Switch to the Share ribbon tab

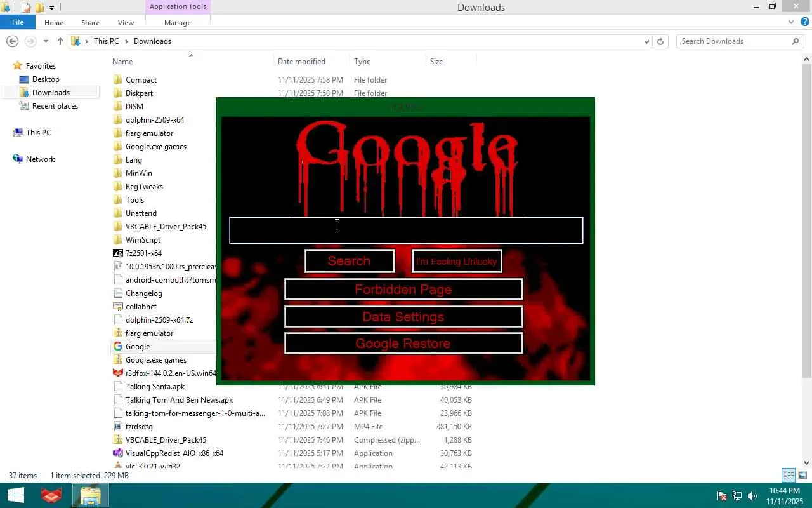pyautogui.click(x=90, y=23)
